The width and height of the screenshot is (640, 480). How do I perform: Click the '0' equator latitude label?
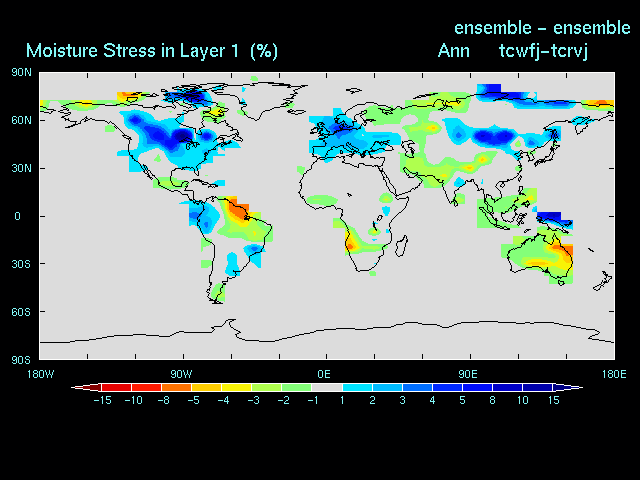click(18, 216)
